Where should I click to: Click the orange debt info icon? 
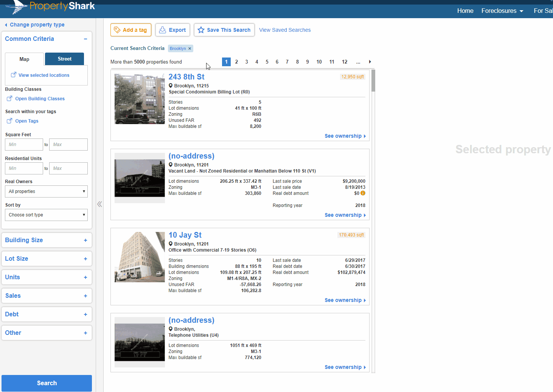pyautogui.click(x=363, y=193)
